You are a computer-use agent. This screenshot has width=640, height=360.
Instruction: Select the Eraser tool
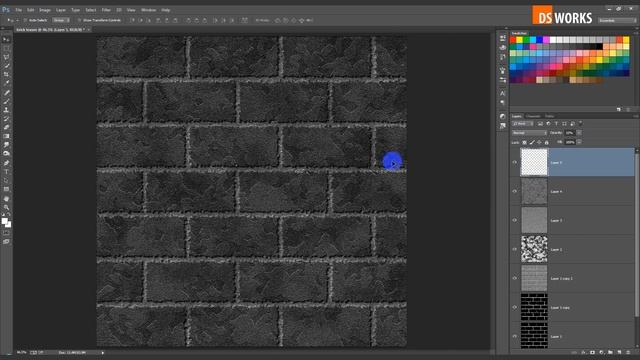(x=6, y=127)
